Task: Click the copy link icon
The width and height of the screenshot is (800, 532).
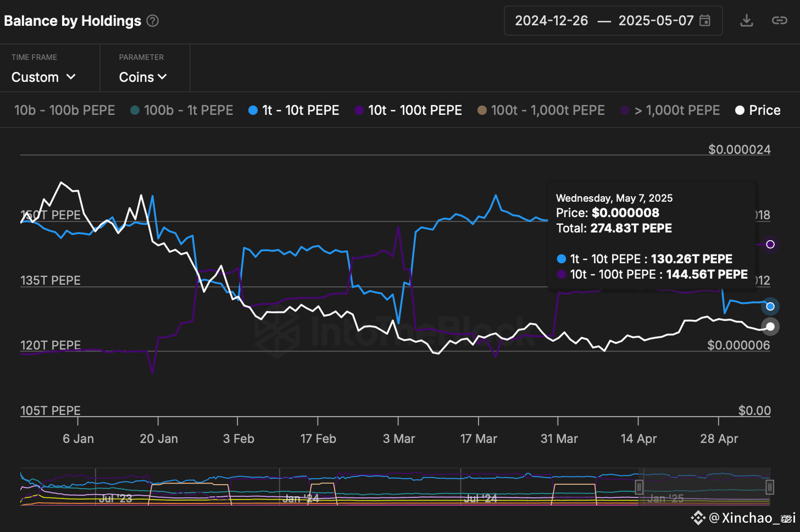Action: coord(779,21)
